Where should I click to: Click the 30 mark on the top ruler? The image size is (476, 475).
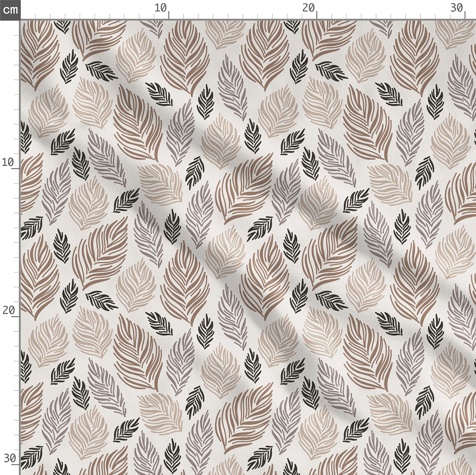tap(457, 8)
